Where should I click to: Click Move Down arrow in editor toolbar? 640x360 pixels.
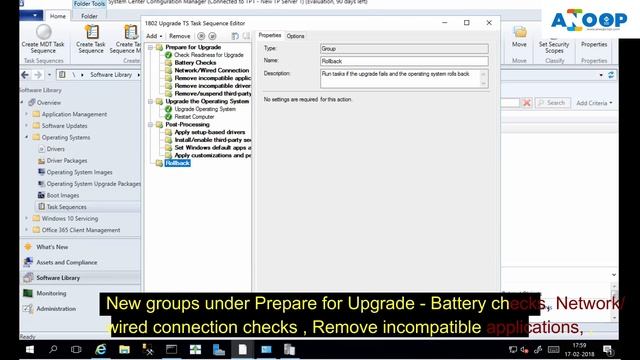tap(212, 36)
